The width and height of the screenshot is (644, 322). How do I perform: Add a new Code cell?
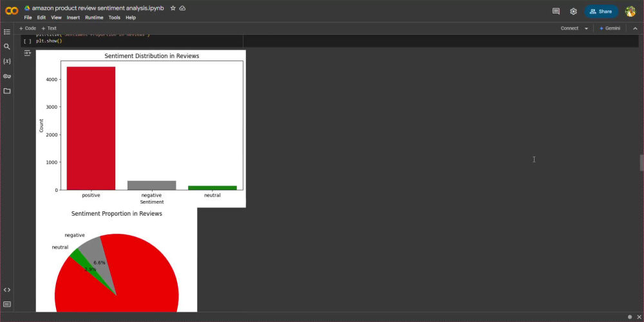(x=28, y=28)
